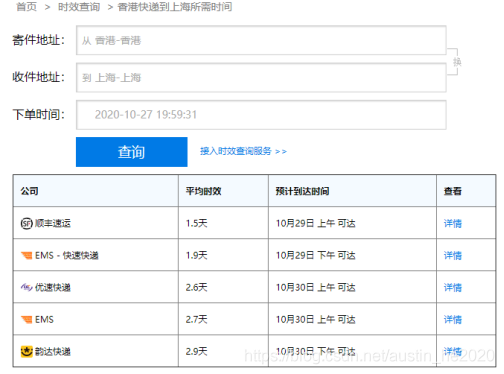Select 优速快递 company name

[x=53, y=287]
